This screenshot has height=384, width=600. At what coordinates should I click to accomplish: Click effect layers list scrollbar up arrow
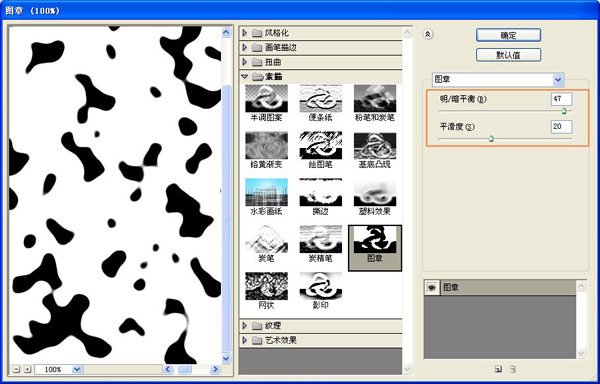coord(581,286)
